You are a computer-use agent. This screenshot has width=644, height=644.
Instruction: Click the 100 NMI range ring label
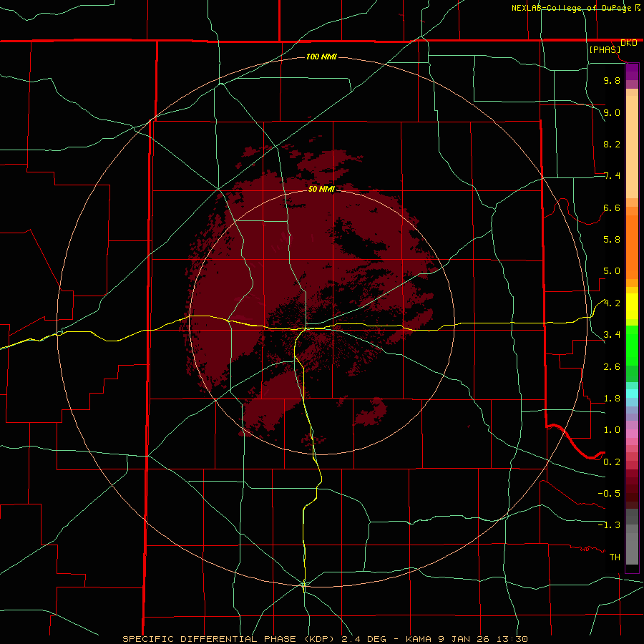[321, 57]
